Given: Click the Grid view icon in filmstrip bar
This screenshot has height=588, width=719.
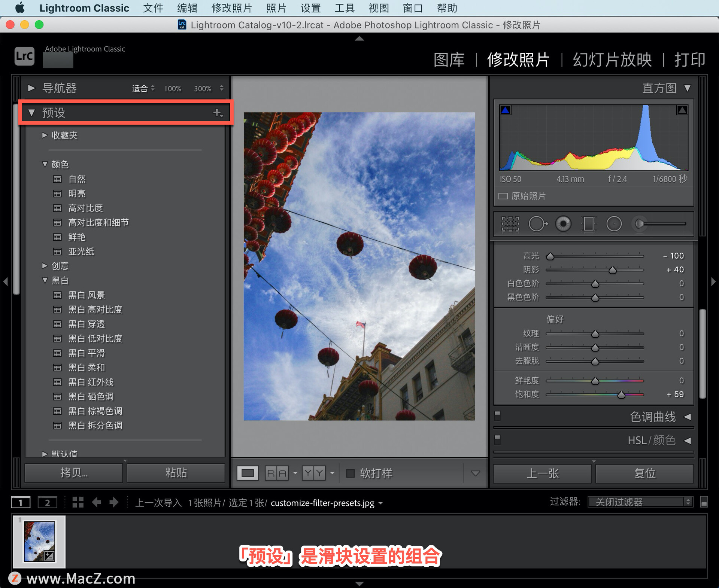Looking at the screenshot, I should tap(78, 502).
